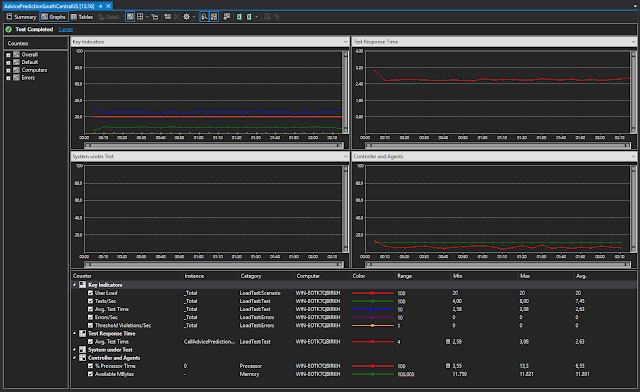Screen dimensions: 640x392
Task: Click the add counters icon
Action: [167, 17]
